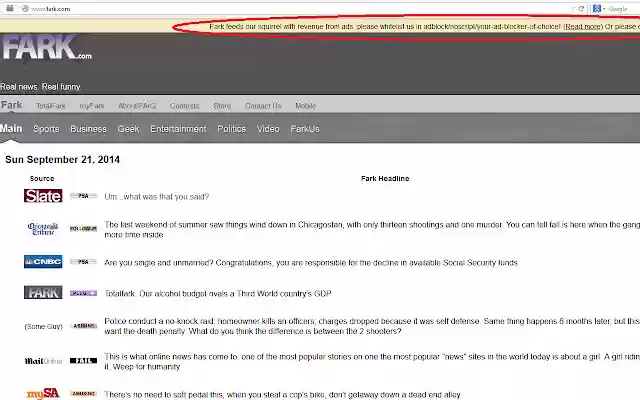Viewport: 640px width, 400px height.
Task: Click the PSA tag beside Slate headline
Action: coord(83,196)
